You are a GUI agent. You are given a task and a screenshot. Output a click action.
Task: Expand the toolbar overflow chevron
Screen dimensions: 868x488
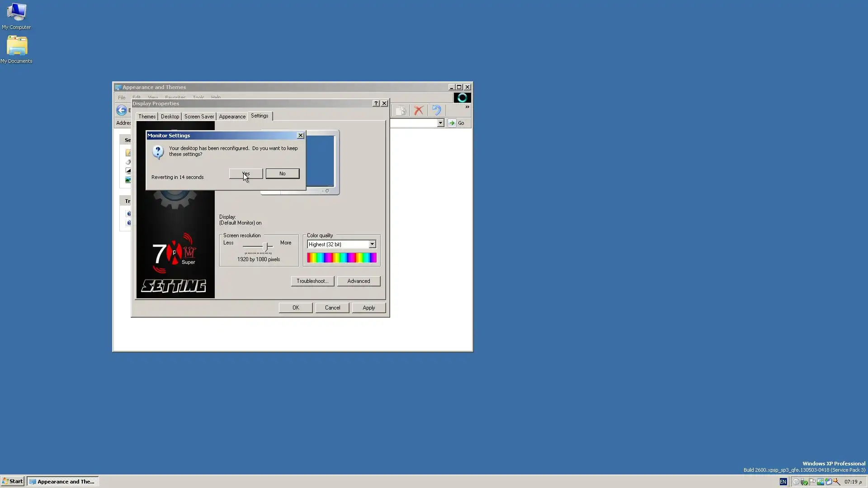coord(467,107)
